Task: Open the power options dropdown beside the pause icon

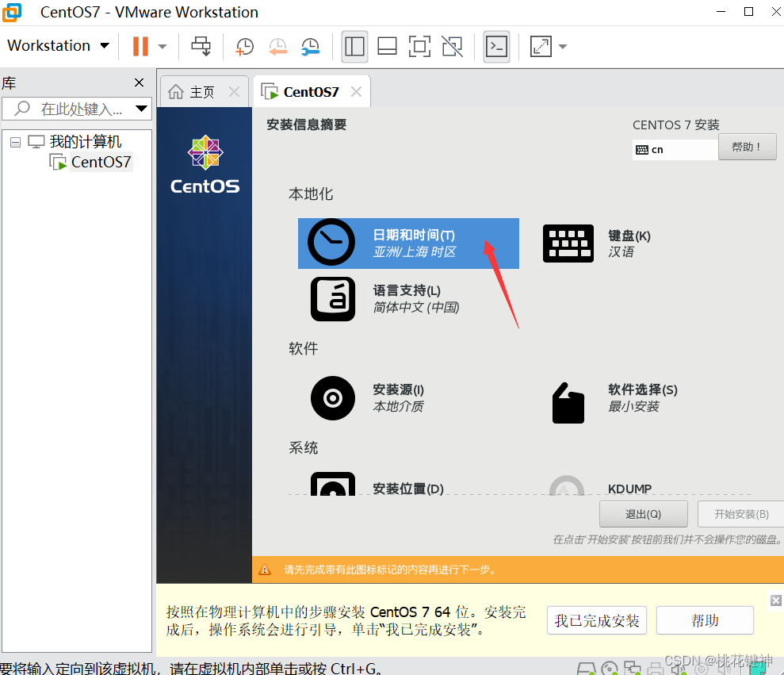Action: (x=163, y=47)
